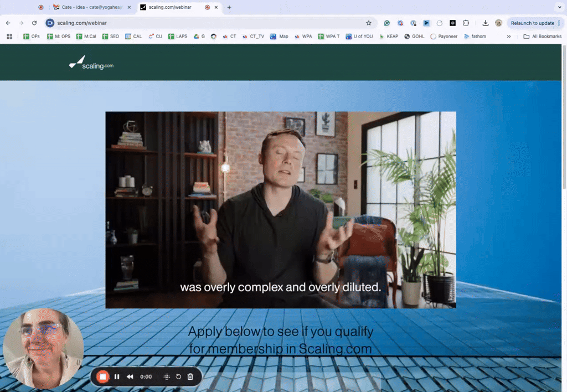Reload the scaling.com/webinar page

click(x=34, y=23)
